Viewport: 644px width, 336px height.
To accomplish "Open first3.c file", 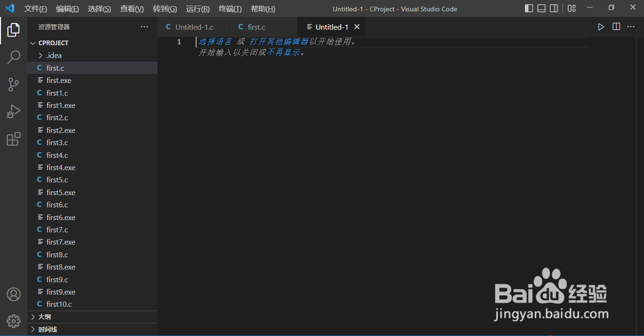I will point(92,143).
